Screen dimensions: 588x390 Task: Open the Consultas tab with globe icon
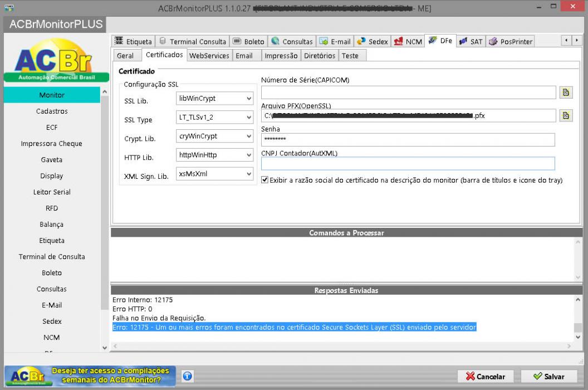(x=292, y=41)
